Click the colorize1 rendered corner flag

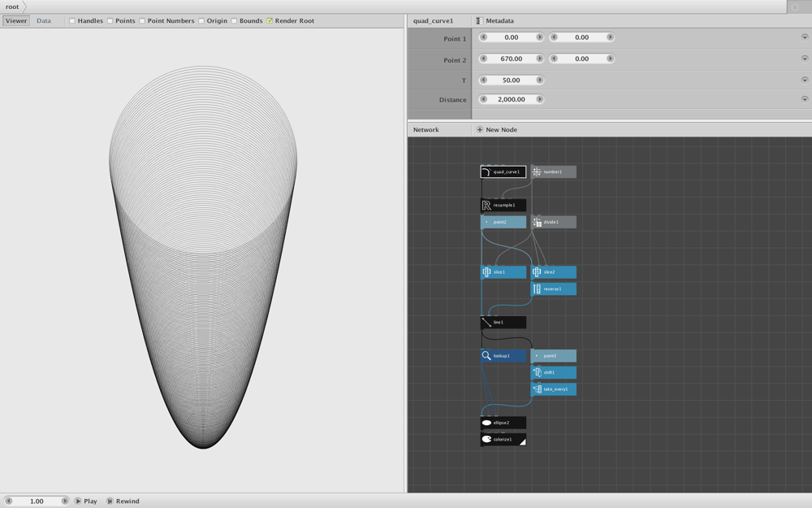522,441
